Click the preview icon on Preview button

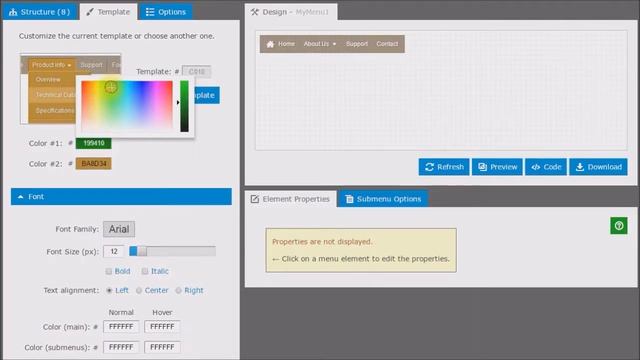pos(482,167)
